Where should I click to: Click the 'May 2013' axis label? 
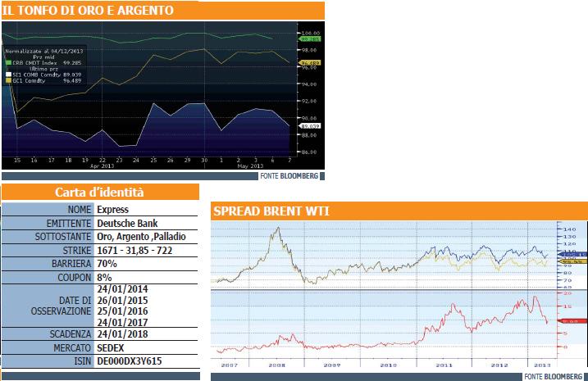(250, 166)
